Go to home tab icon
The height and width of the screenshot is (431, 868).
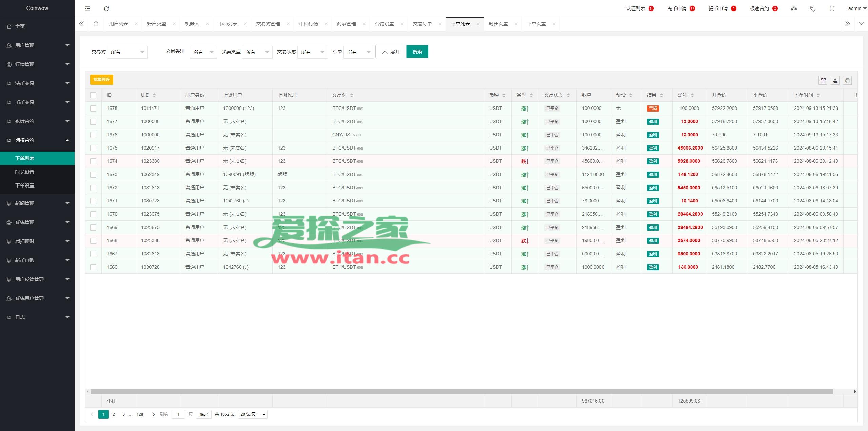click(x=96, y=24)
